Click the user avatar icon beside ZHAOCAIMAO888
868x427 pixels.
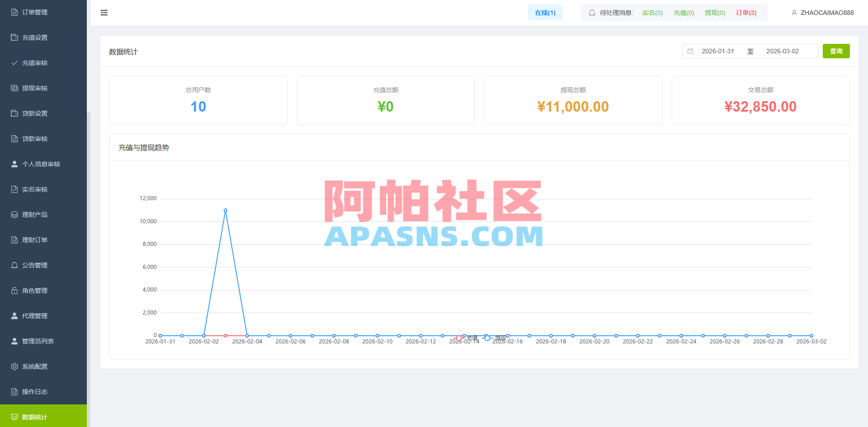pos(794,13)
